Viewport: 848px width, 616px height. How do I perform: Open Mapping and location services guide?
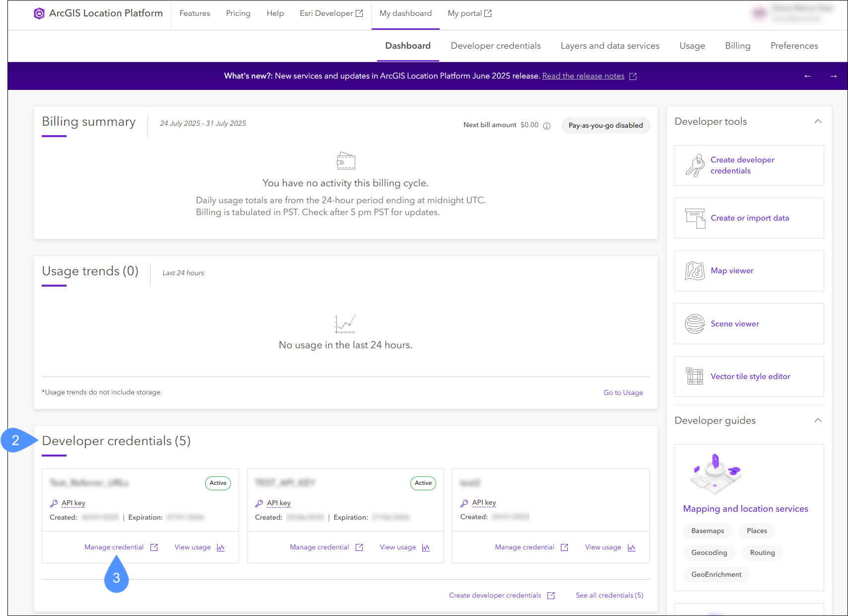click(x=745, y=509)
